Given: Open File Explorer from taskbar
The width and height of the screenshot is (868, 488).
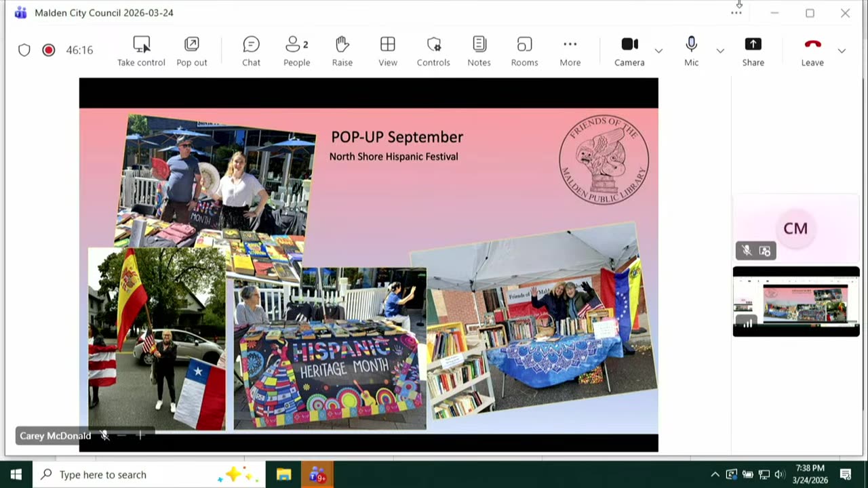Looking at the screenshot, I should click(x=283, y=474).
